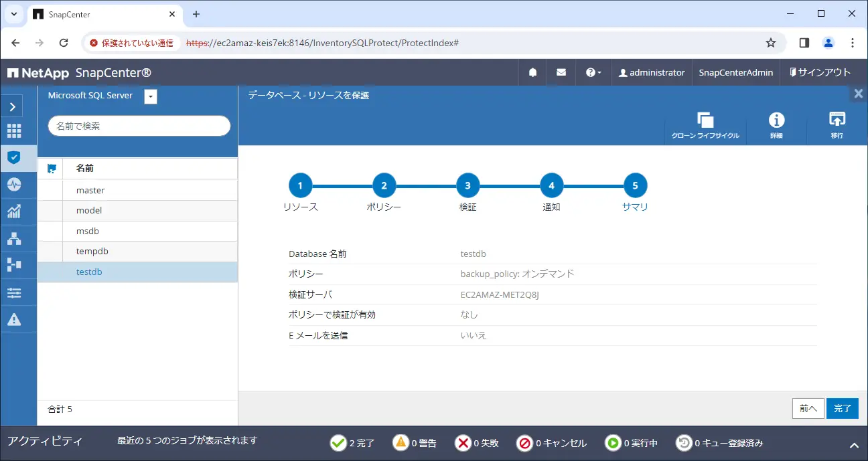This screenshot has height=461, width=868.
Task: Open the Chrome three-dot menu
Action: coord(853,43)
